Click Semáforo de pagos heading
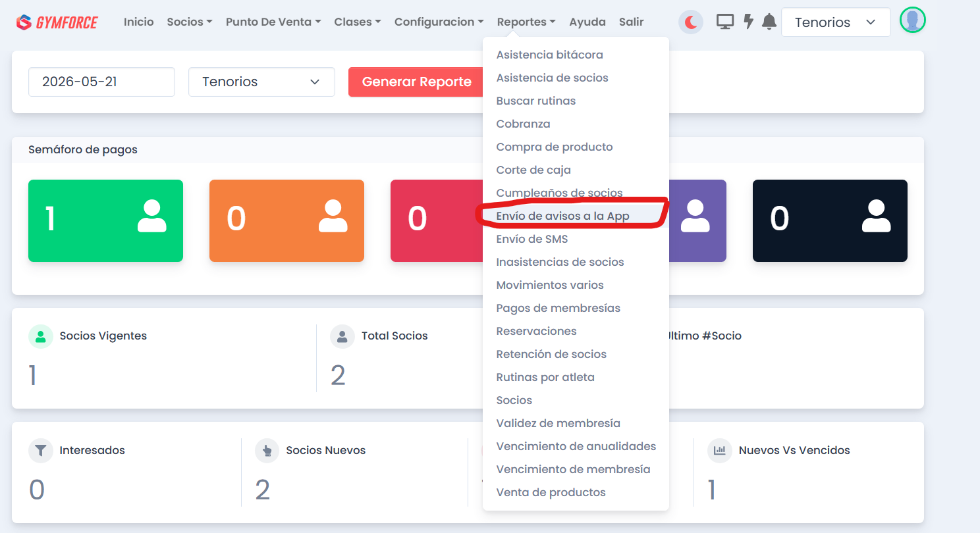This screenshot has height=533, width=980. pyautogui.click(x=83, y=150)
